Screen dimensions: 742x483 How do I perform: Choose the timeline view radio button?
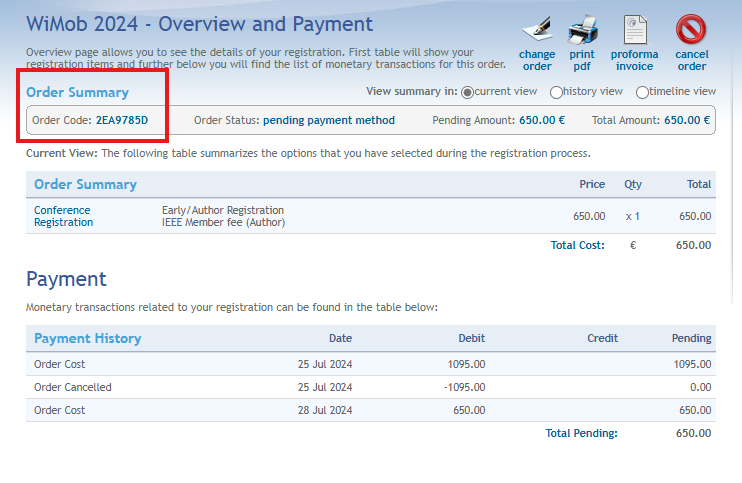click(642, 92)
